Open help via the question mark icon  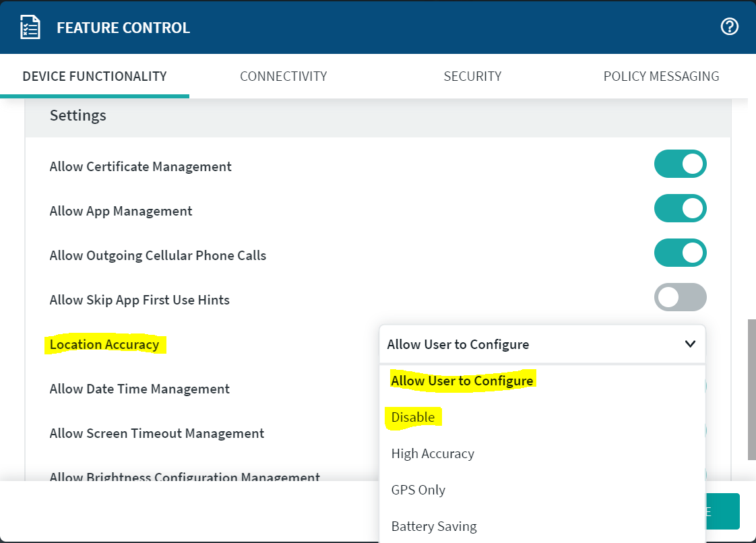click(730, 27)
